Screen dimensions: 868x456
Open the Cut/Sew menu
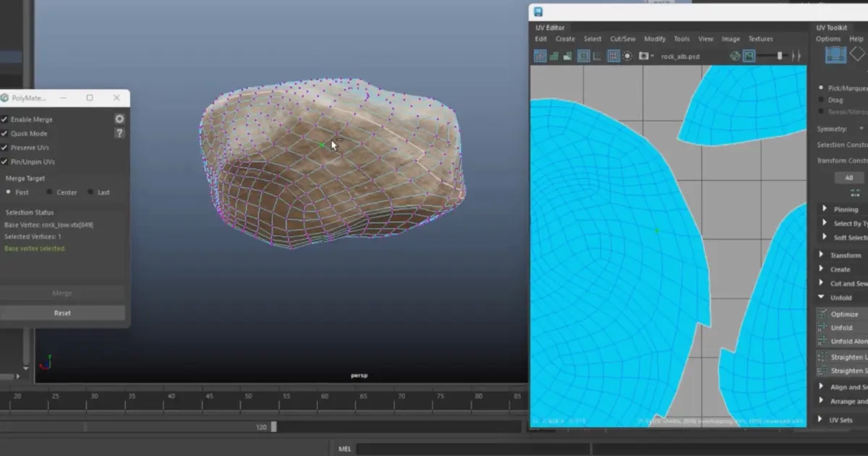pyautogui.click(x=622, y=39)
